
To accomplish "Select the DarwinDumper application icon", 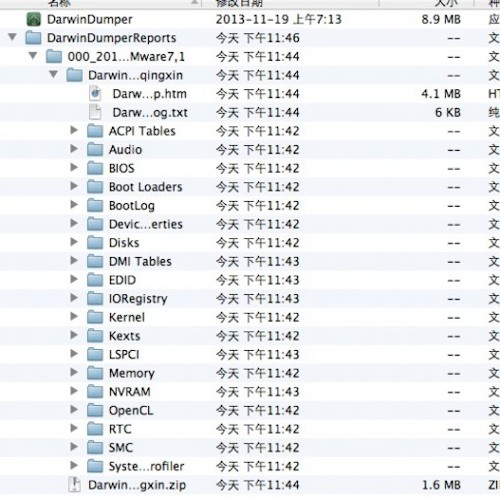I will click(34, 19).
